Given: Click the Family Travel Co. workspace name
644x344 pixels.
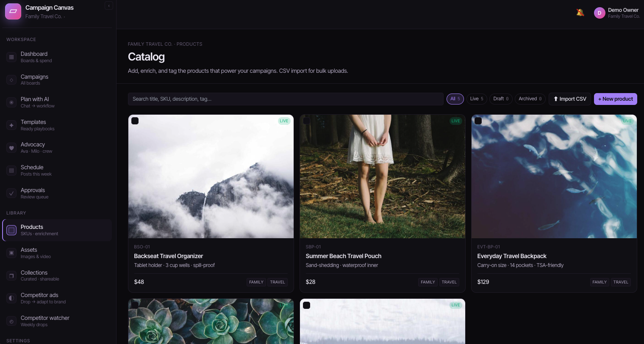Looking at the screenshot, I should pyautogui.click(x=44, y=17).
